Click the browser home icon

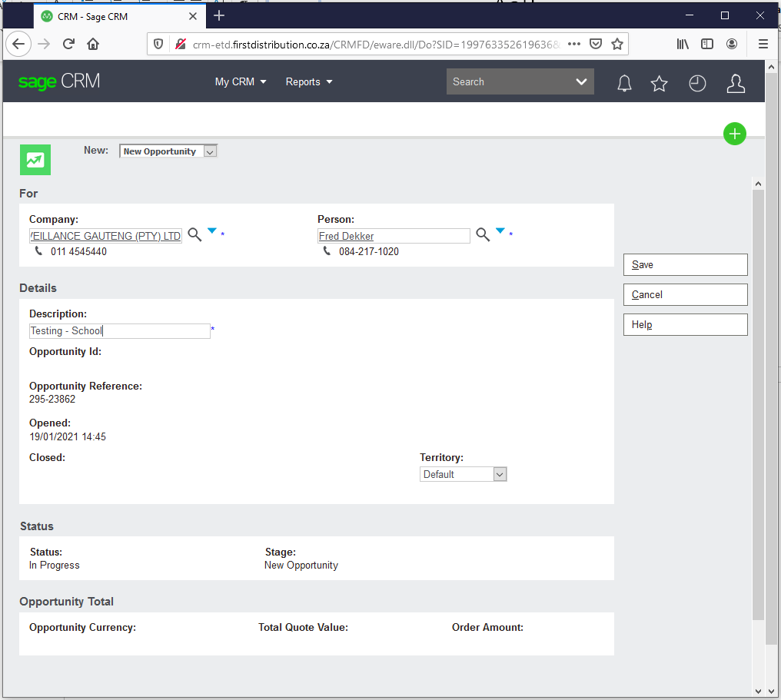[x=93, y=44]
